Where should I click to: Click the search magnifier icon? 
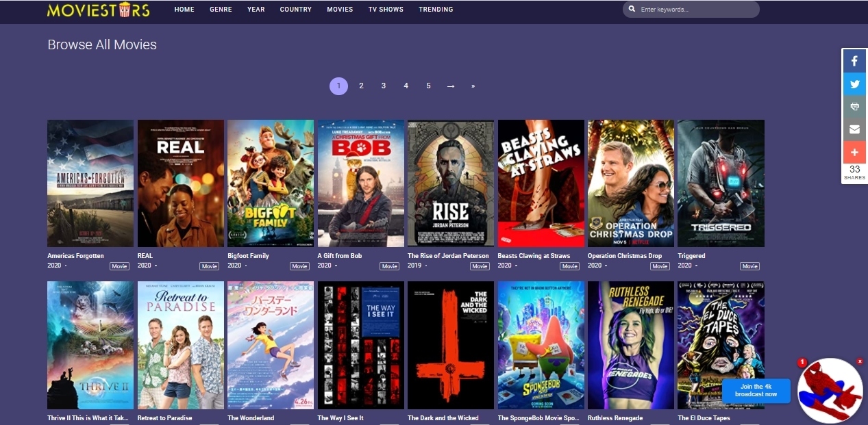point(631,10)
